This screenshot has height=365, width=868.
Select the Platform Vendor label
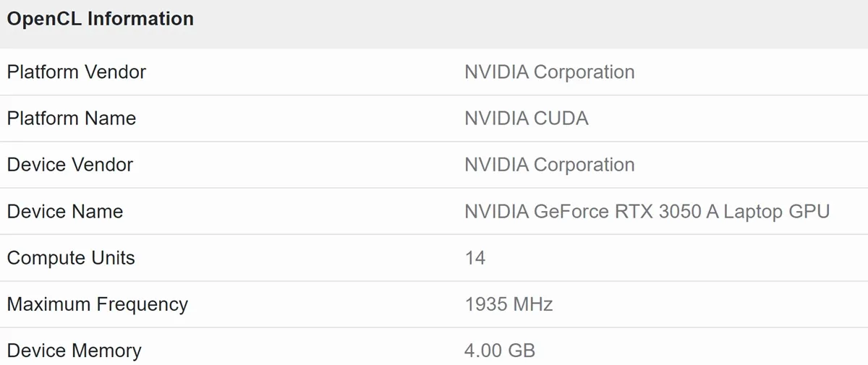[77, 72]
